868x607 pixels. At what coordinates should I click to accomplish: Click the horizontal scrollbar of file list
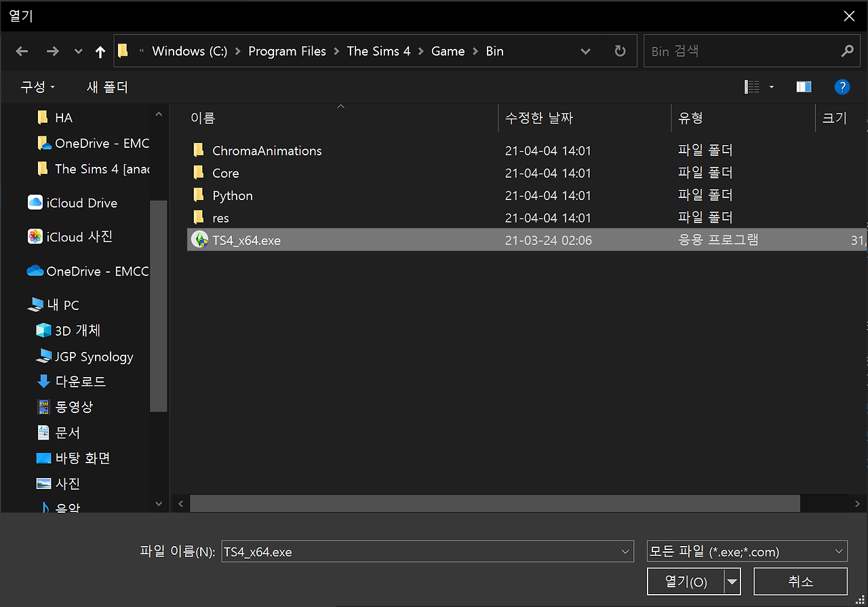coord(495,503)
